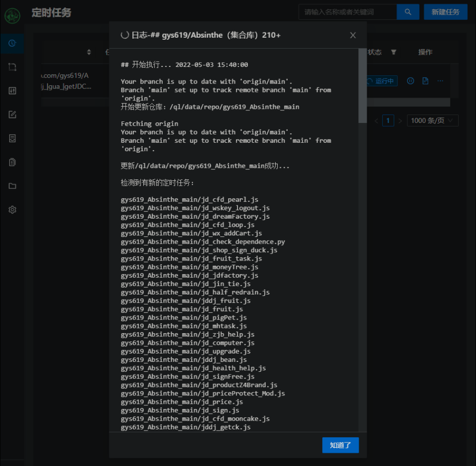Image resolution: width=476 pixels, height=466 pixels.
Task: Open the file diff compare sidebar icon
Action: coord(12,162)
